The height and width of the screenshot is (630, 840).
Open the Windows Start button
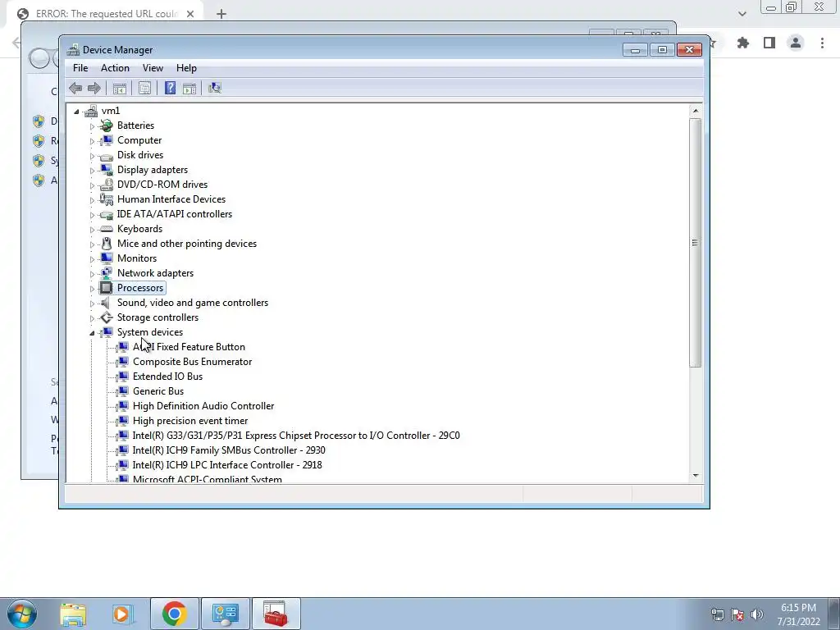22,614
